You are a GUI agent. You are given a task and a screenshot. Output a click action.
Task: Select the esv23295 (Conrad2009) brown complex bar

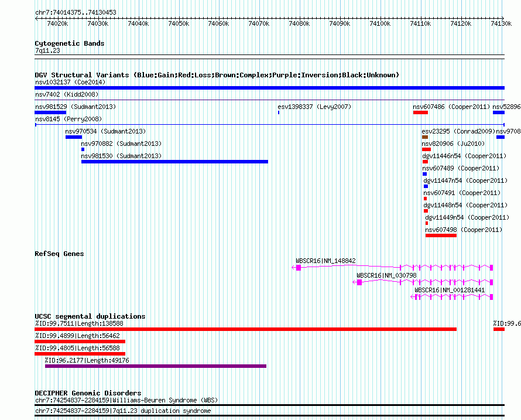coord(425,137)
